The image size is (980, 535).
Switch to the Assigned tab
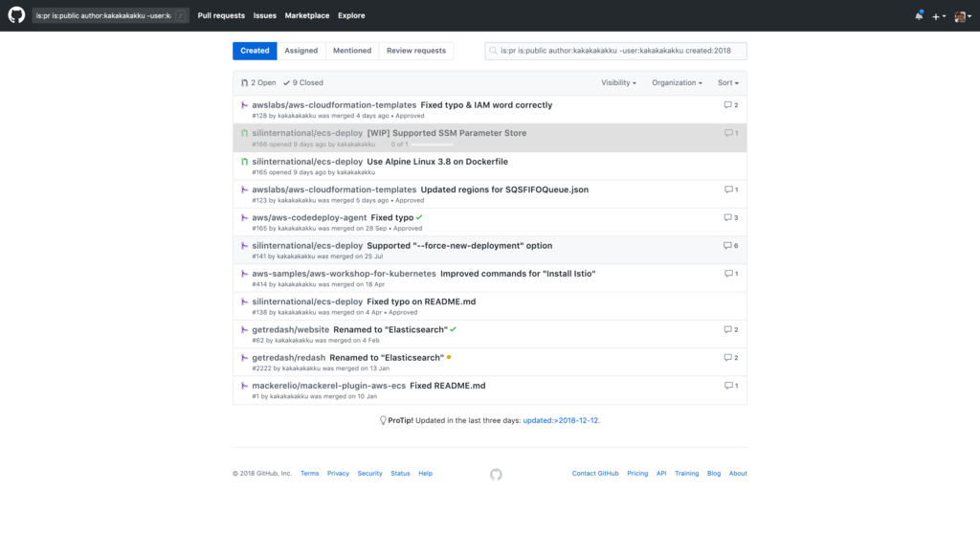301,51
